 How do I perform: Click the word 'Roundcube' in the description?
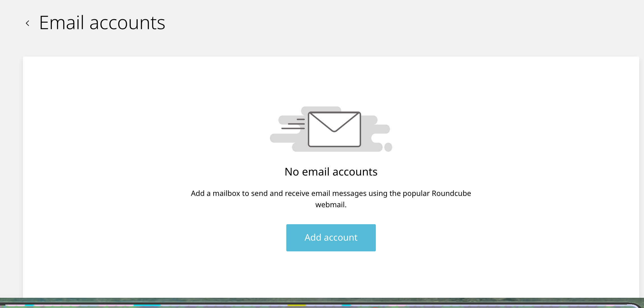pos(451,193)
